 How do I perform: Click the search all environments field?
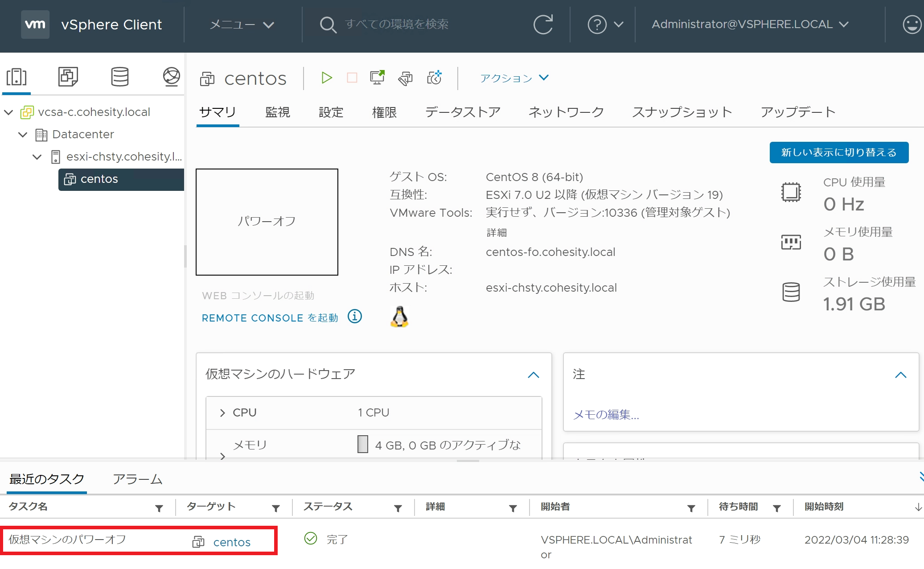pos(397,24)
